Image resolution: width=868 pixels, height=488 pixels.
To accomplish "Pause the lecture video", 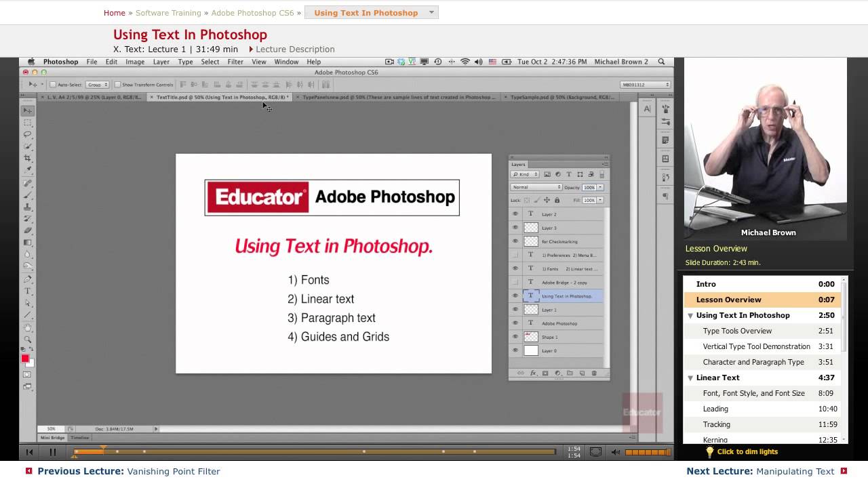I will (x=52, y=452).
